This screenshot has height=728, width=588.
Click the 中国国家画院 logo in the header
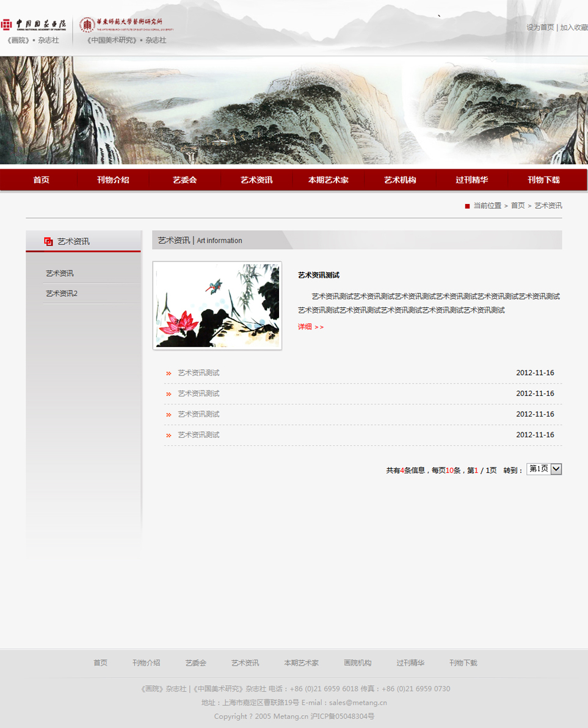tap(34, 24)
